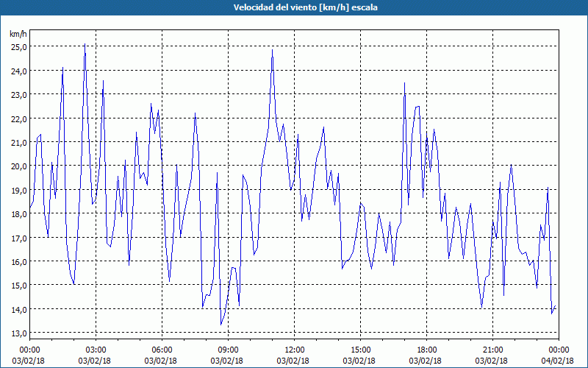
Task: Click the '18:00' time label
Action: click(427, 350)
